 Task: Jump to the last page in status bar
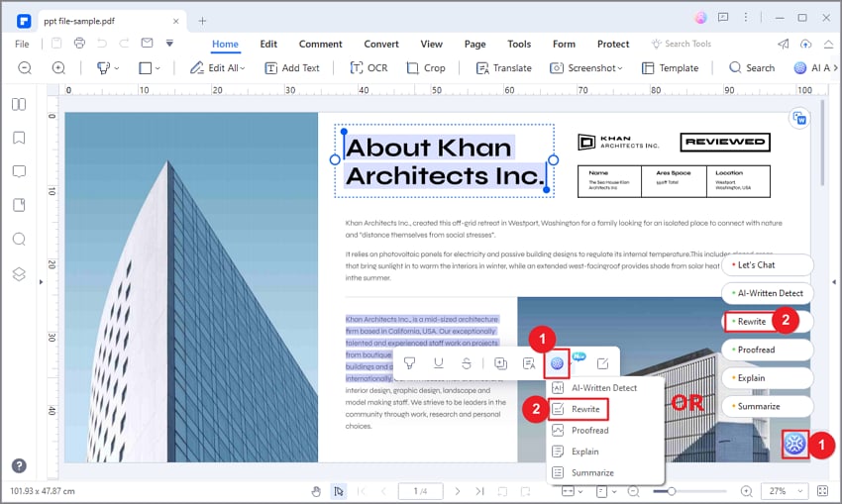(479, 491)
